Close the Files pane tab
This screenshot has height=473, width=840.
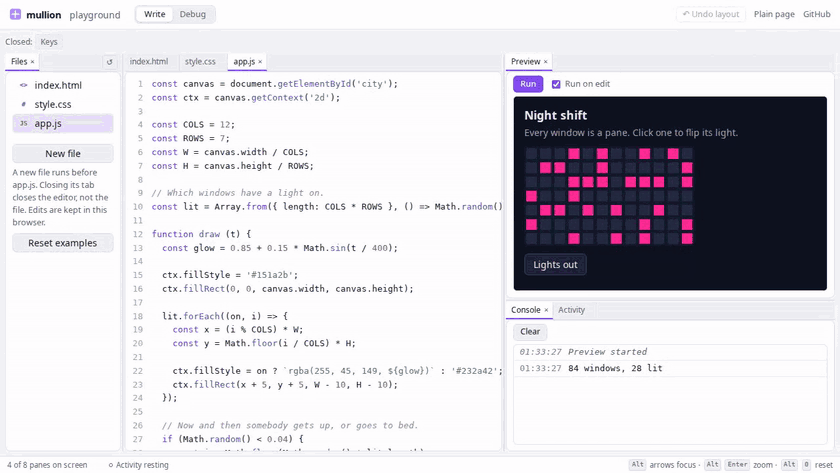[x=32, y=62]
